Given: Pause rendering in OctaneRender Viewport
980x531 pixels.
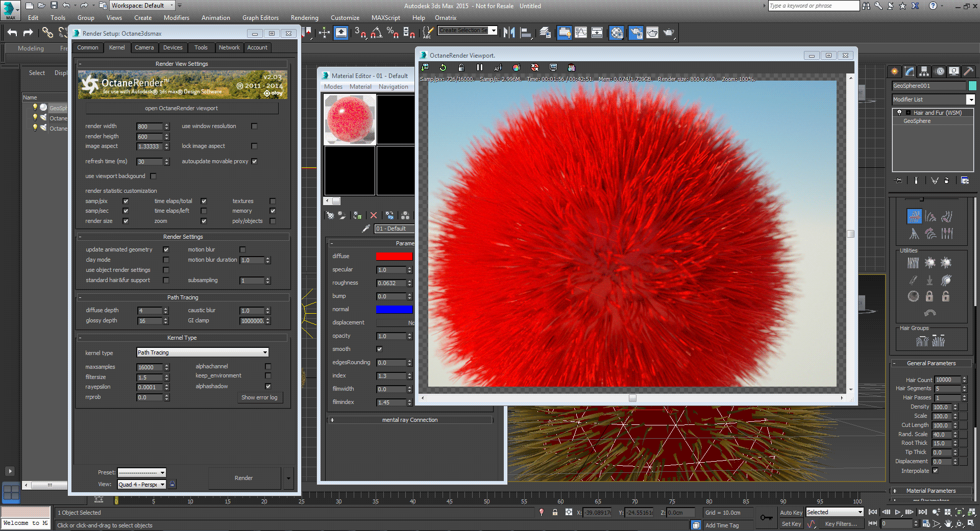Looking at the screenshot, I should pyautogui.click(x=479, y=67).
